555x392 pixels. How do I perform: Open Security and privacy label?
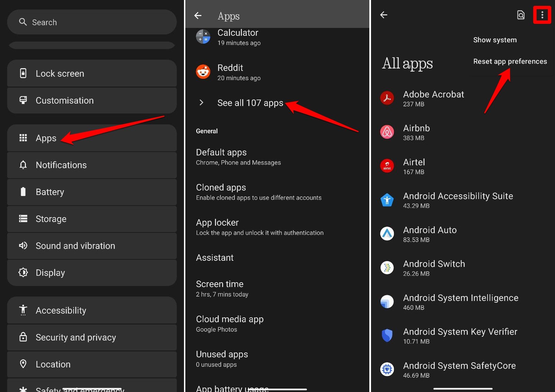76,337
